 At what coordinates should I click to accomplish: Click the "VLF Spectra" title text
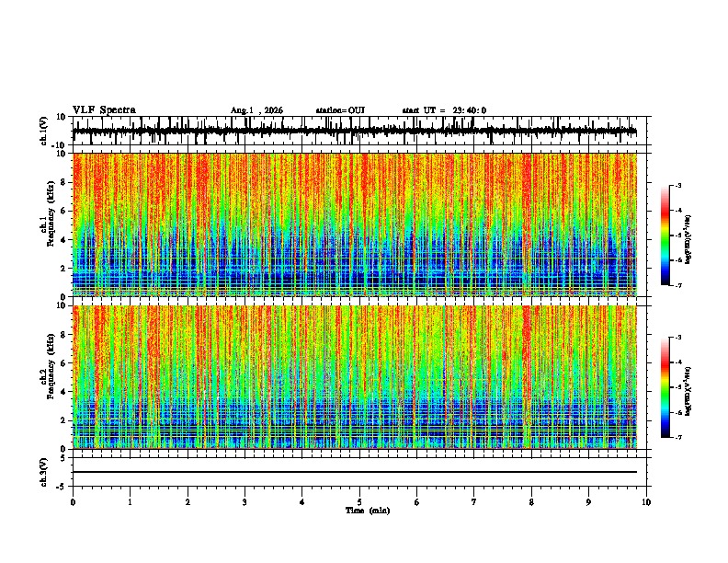pos(104,110)
